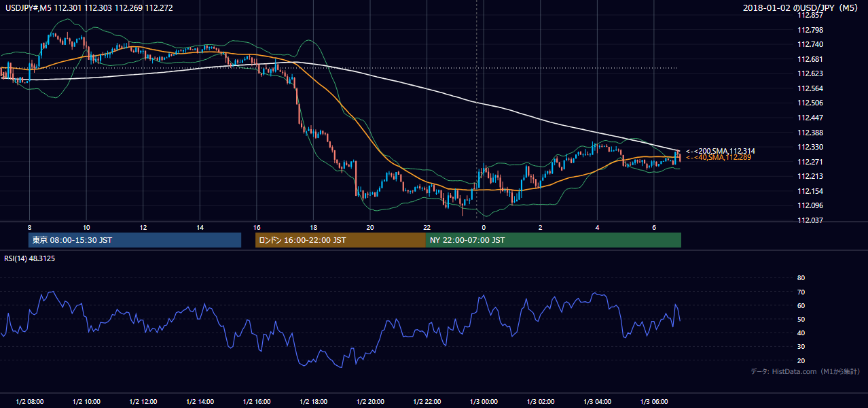868x408 pixels.
Task: Click hour label 4 under the price chart
Action: pos(598,227)
